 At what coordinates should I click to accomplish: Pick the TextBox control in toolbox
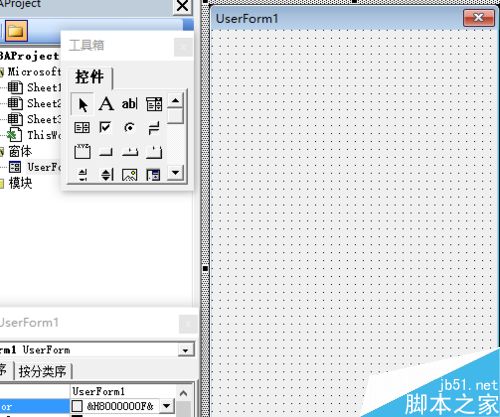pos(129,104)
